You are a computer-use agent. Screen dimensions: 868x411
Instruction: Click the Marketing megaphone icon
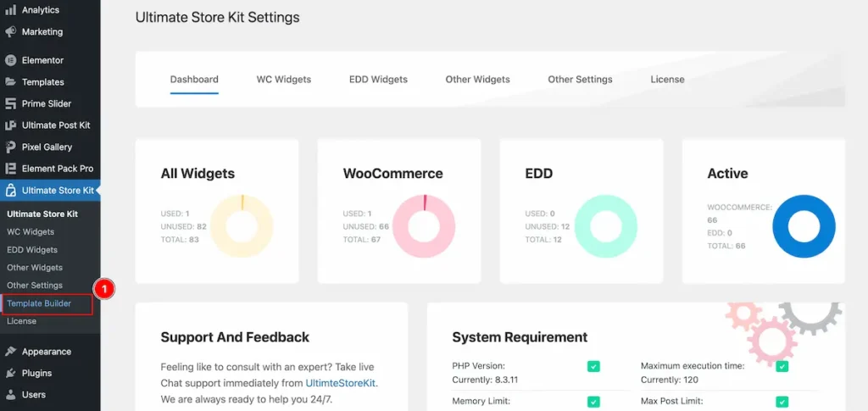coord(10,32)
